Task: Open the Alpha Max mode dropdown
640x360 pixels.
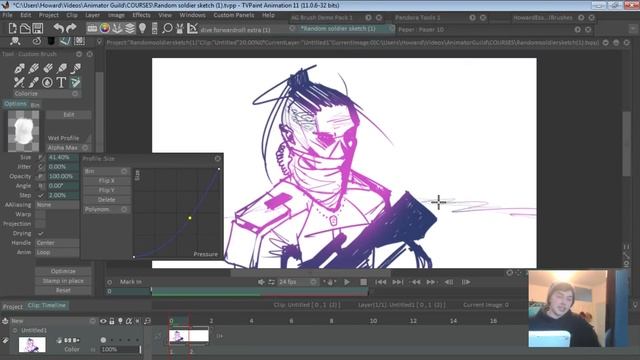Action: (x=68, y=148)
